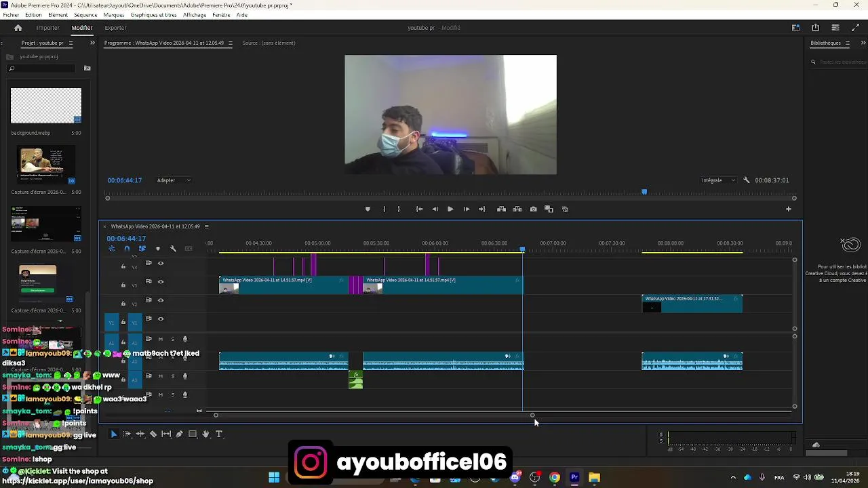
Task: Click Program monitor scrub bar playhead
Action: click(x=644, y=192)
